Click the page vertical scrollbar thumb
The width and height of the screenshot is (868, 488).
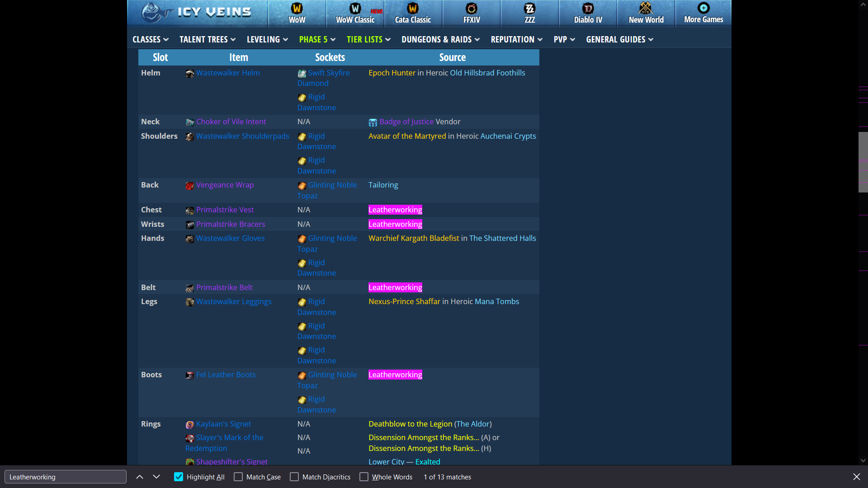(863, 162)
